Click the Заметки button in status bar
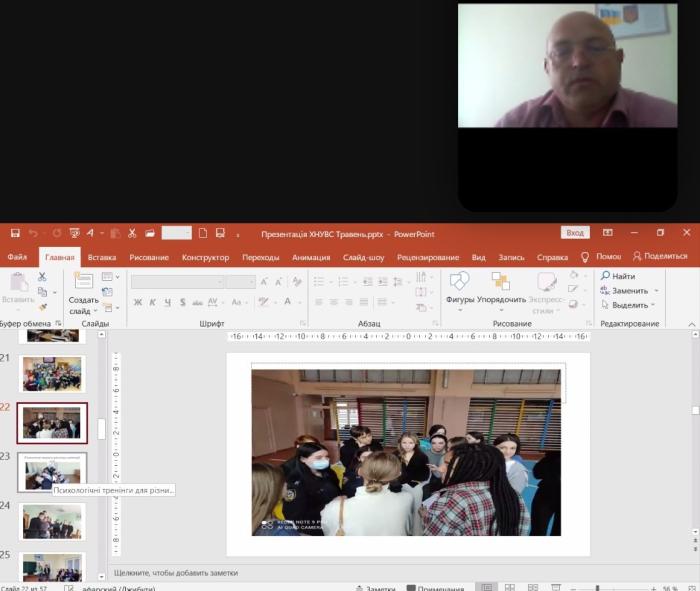Viewport: 700px width, 591px height. coord(376,589)
